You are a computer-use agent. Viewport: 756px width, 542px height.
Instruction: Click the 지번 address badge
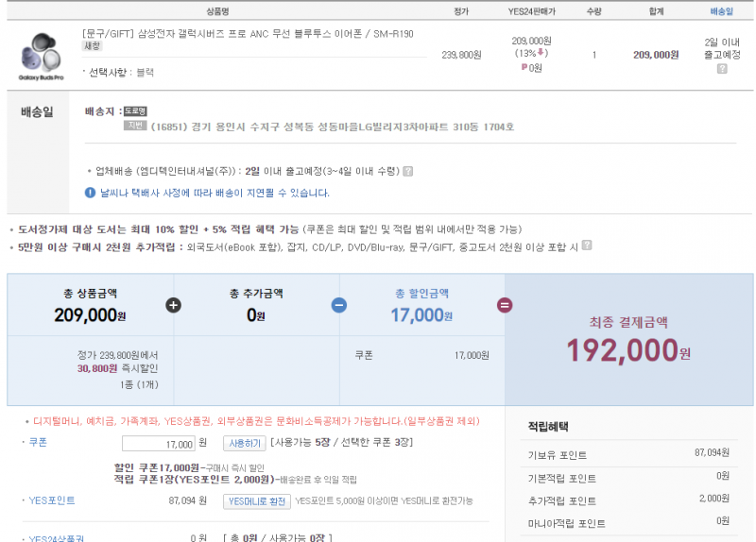(x=135, y=126)
